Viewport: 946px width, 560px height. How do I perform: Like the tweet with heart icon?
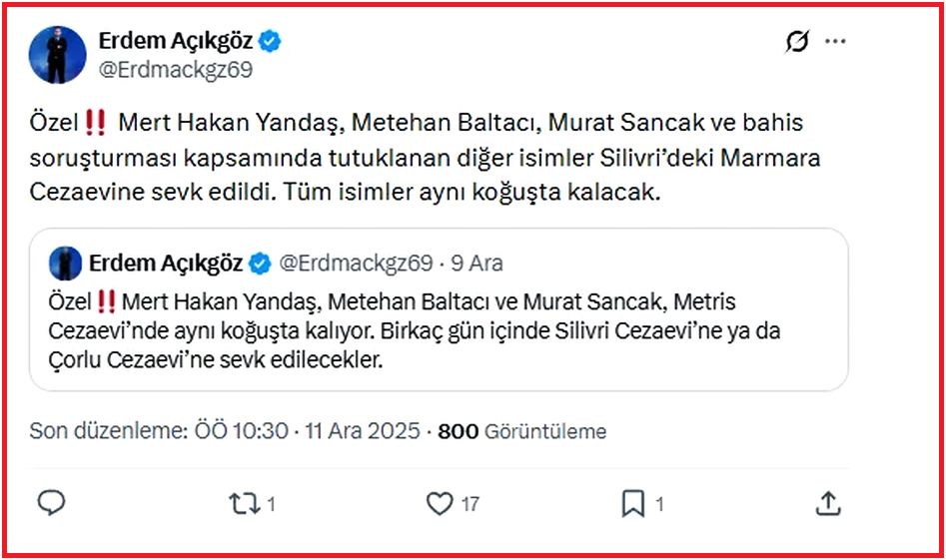(441, 504)
